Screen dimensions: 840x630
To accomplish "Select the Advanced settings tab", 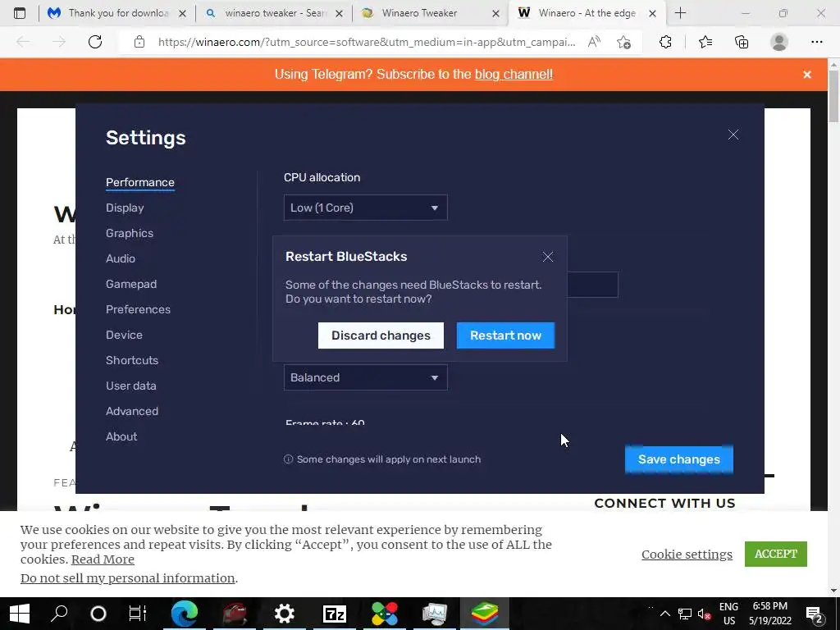I will click(132, 412).
